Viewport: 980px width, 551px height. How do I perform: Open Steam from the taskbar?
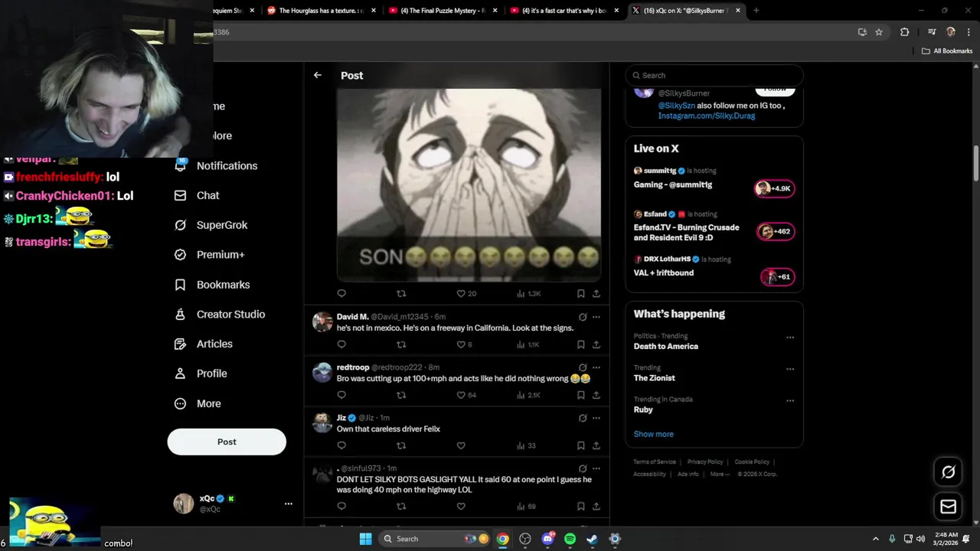[x=592, y=539]
